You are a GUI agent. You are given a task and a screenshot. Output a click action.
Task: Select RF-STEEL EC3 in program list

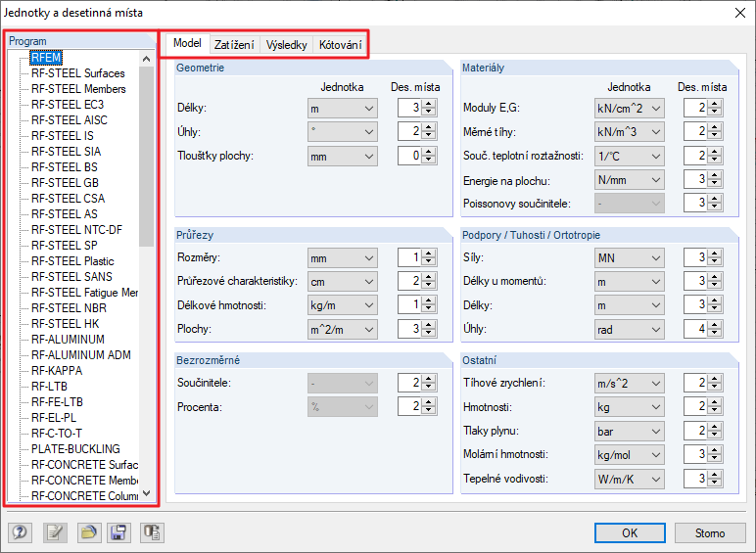(x=68, y=105)
